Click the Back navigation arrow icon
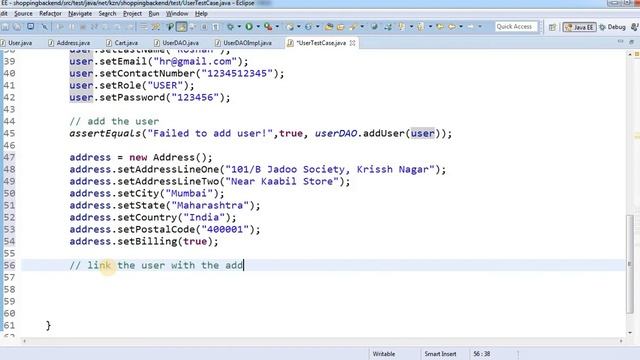640x360 pixels. point(452,27)
